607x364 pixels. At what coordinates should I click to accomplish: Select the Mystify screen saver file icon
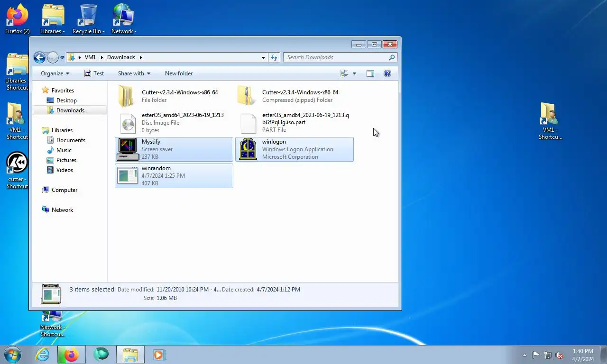[127, 149]
